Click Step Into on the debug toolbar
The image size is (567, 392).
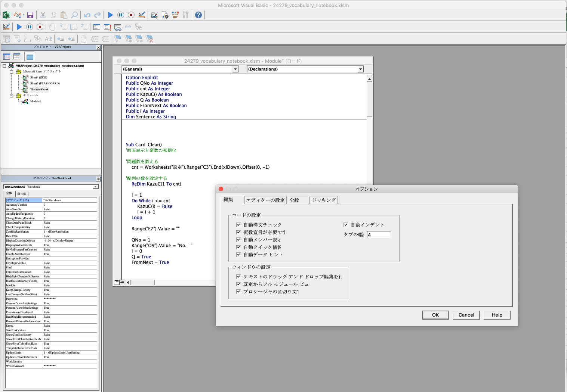[63, 27]
